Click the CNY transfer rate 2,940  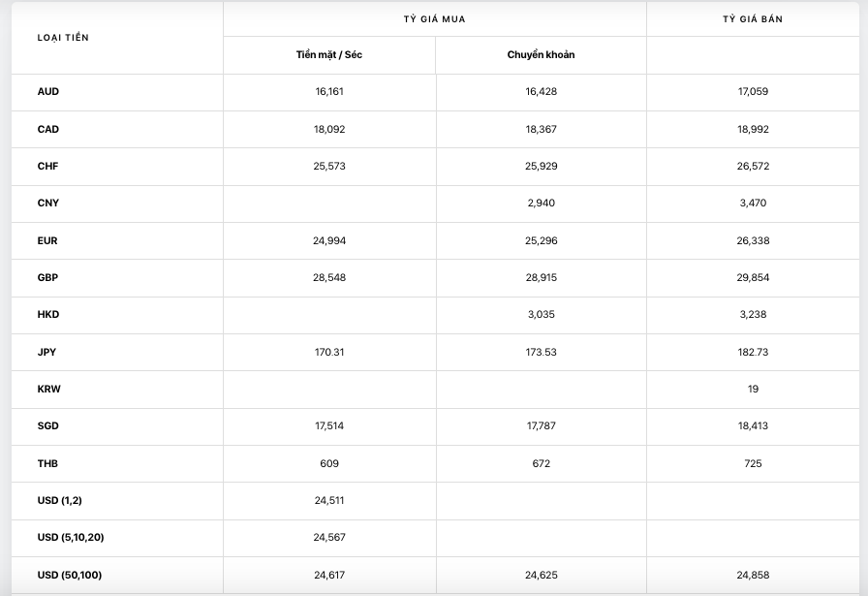coord(541,204)
